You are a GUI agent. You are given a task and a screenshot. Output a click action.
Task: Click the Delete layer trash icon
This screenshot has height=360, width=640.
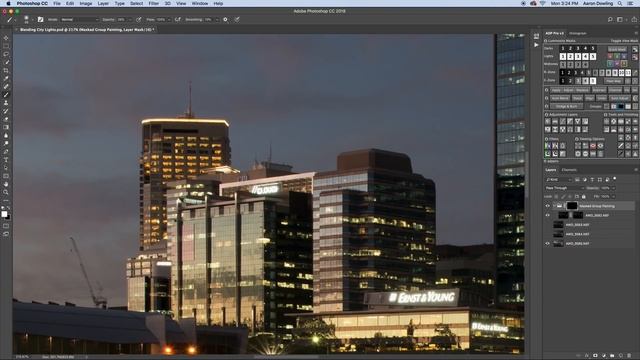pyautogui.click(x=629, y=356)
